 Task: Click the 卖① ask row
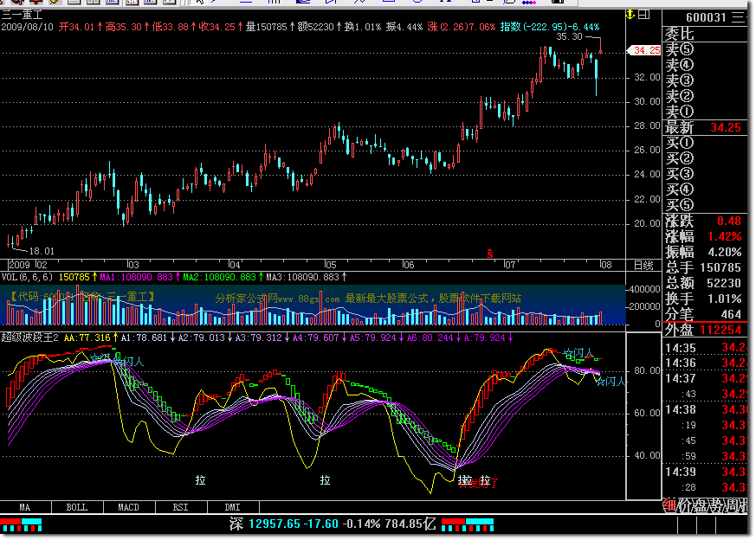click(705, 112)
